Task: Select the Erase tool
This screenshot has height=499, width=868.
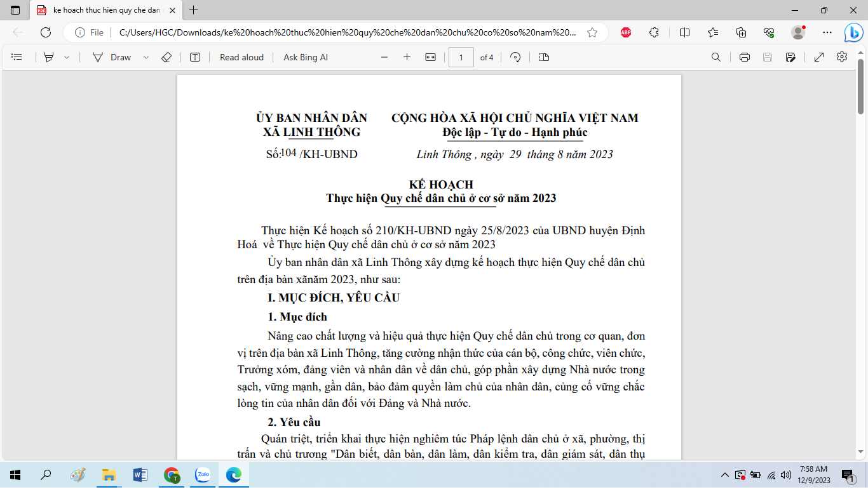Action: [166, 57]
